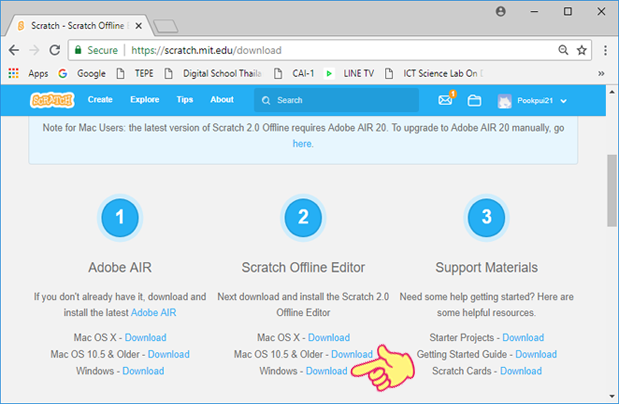Expand the Pookpui21 account dropdown arrow
The height and width of the screenshot is (404, 619).
click(x=564, y=101)
